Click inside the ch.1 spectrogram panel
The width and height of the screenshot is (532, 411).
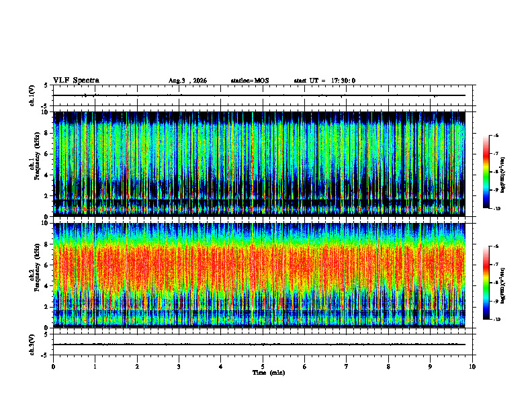[x=259, y=164]
